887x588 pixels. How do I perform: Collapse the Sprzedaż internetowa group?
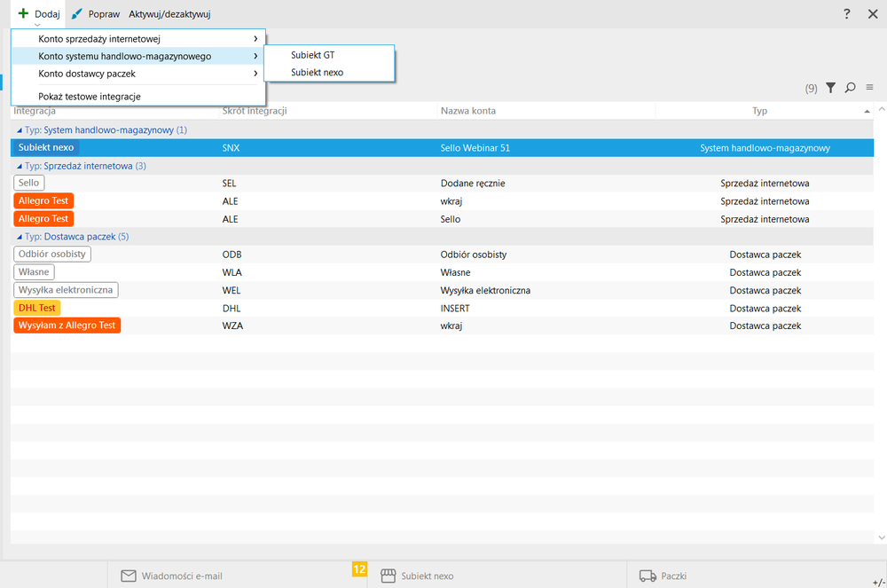click(x=20, y=166)
